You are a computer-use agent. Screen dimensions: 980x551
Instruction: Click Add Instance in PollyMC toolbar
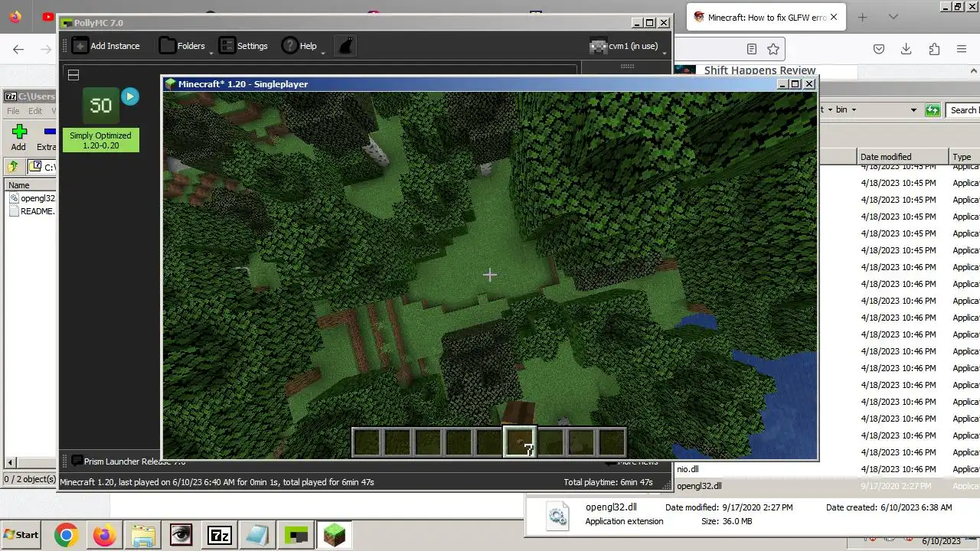click(x=106, y=46)
